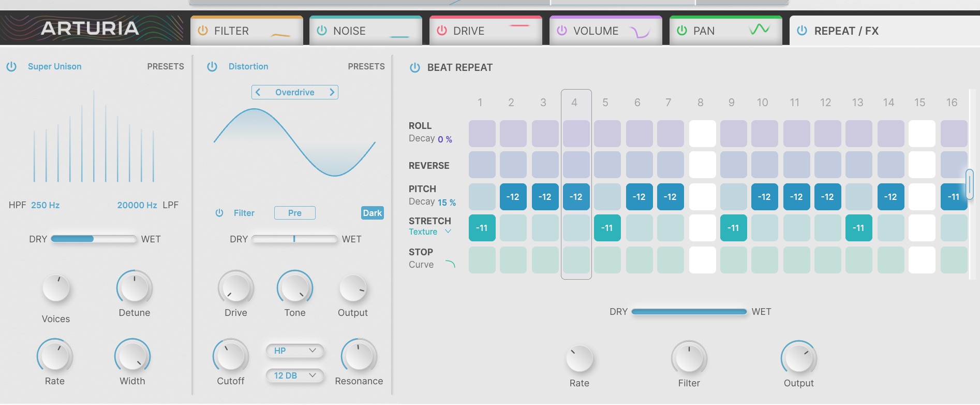Open Super Unison PRESETS menu
The image size is (980, 405).
(x=165, y=66)
